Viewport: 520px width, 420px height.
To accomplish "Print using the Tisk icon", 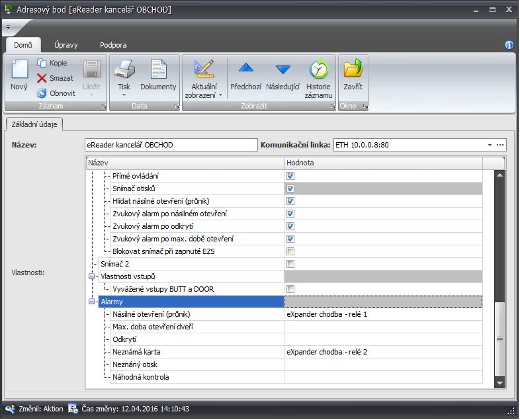I will tap(124, 69).
